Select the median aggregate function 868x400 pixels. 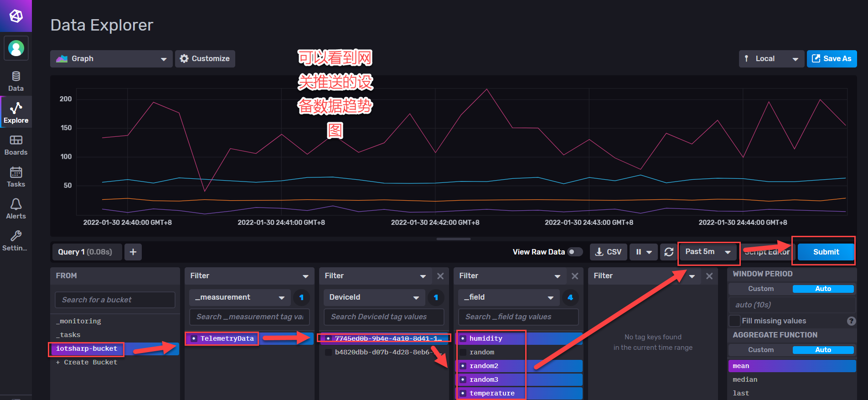[x=745, y=379]
